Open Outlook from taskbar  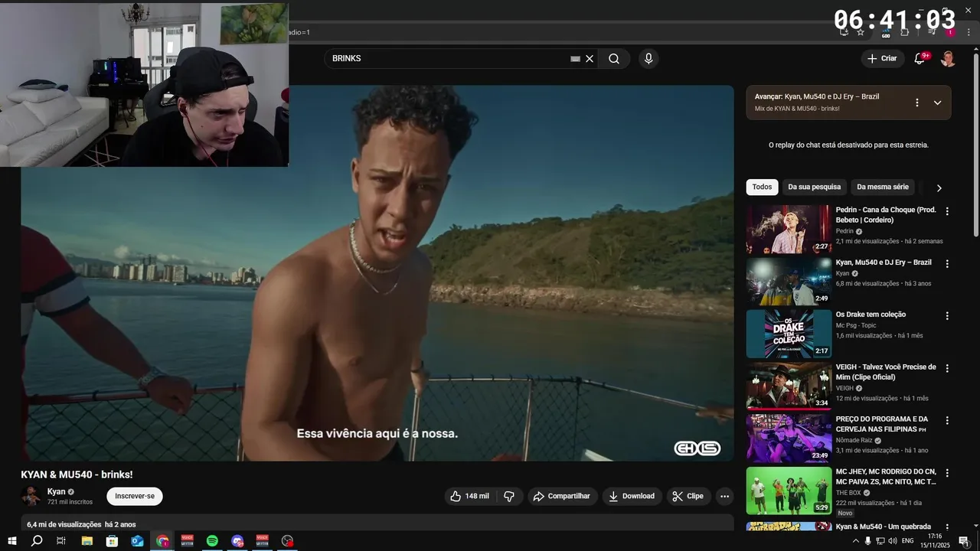pos(137,541)
